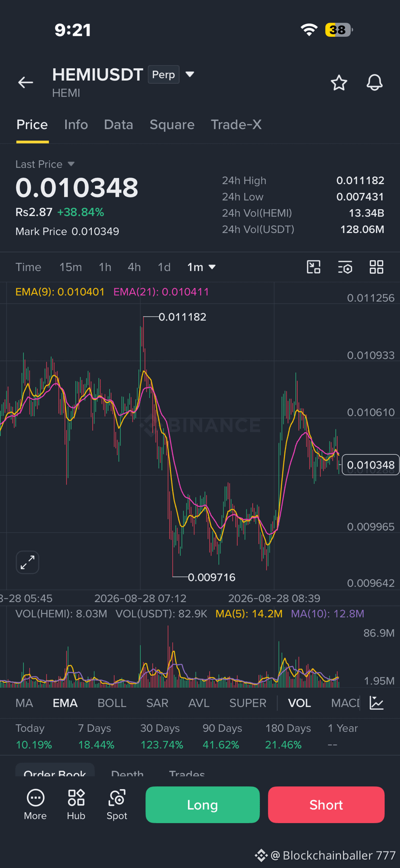The height and width of the screenshot is (868, 400).
Task: Expand the HEMIUSDT pair selector arrow
Action: pyautogui.click(x=190, y=74)
